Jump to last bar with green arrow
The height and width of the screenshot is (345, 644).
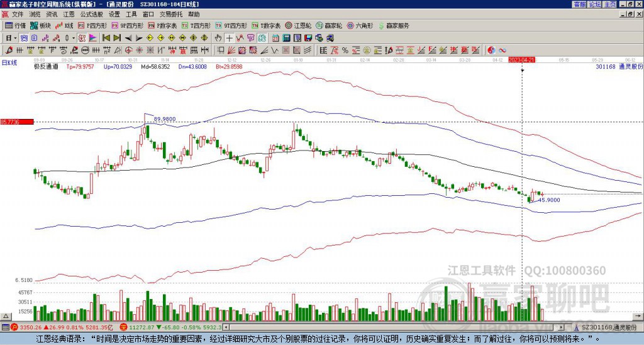point(117,38)
